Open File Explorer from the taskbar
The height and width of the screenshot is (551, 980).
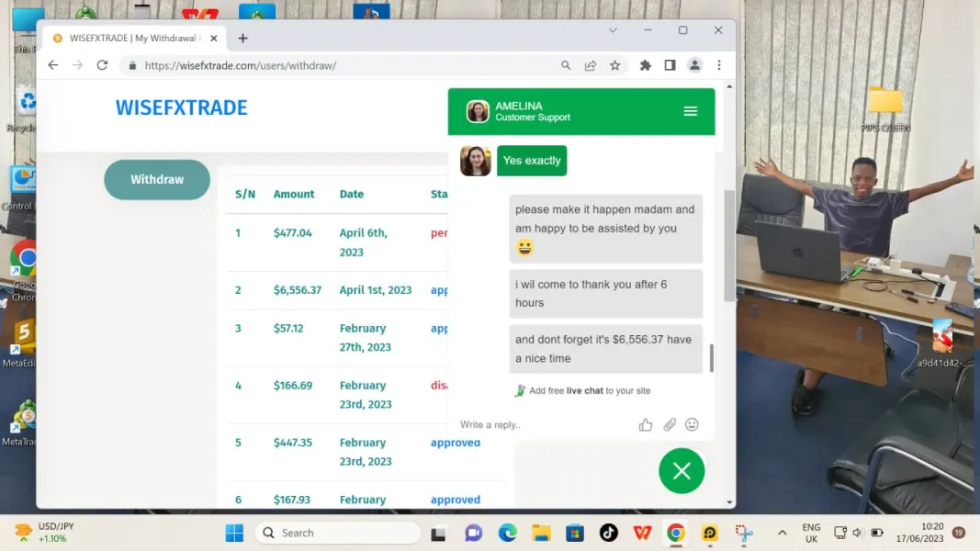[x=541, y=533]
